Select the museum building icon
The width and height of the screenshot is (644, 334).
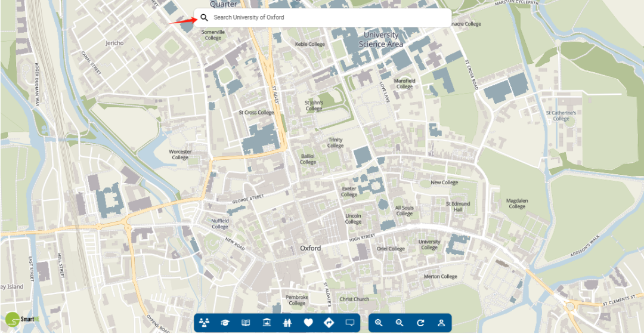point(267,323)
